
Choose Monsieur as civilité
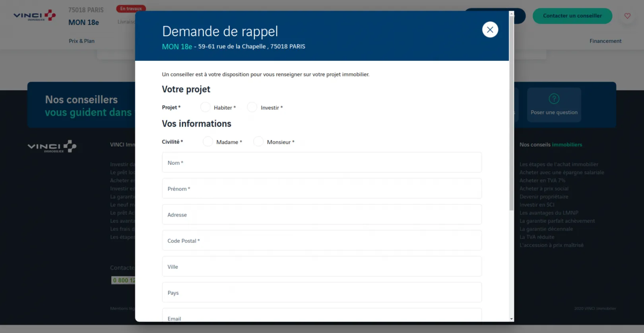coord(258,141)
